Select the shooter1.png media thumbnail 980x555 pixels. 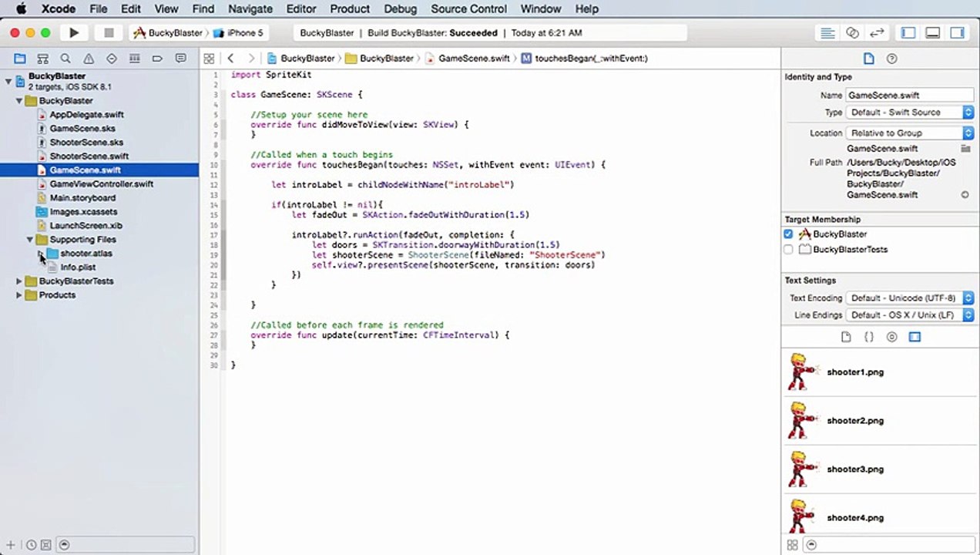[802, 372]
